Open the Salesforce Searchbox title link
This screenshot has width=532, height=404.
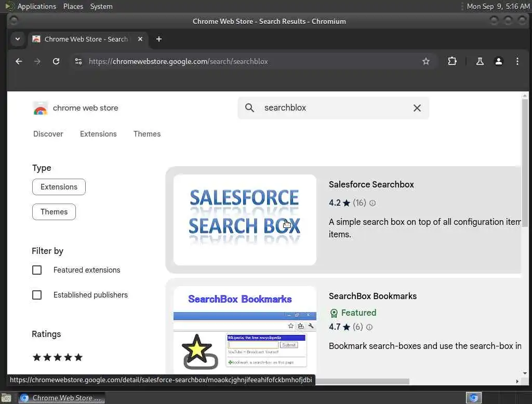click(371, 184)
